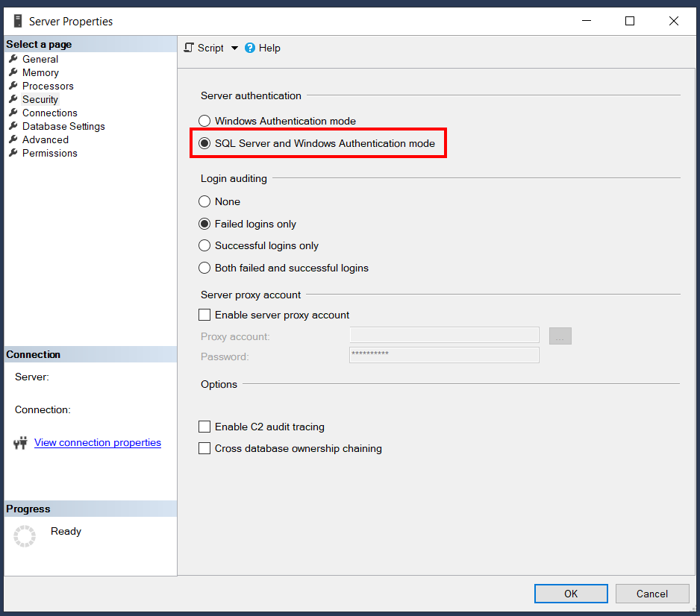Click the connection properties plug icon

pos(21,442)
